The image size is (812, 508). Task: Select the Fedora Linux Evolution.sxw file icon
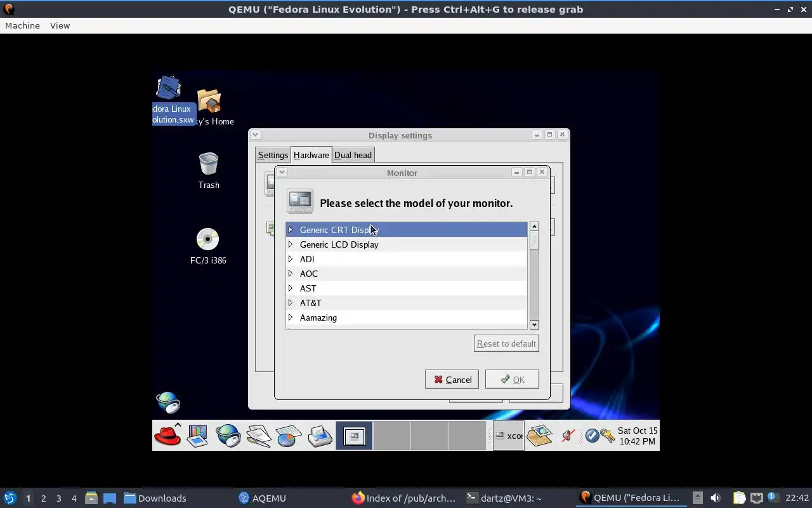click(x=173, y=100)
